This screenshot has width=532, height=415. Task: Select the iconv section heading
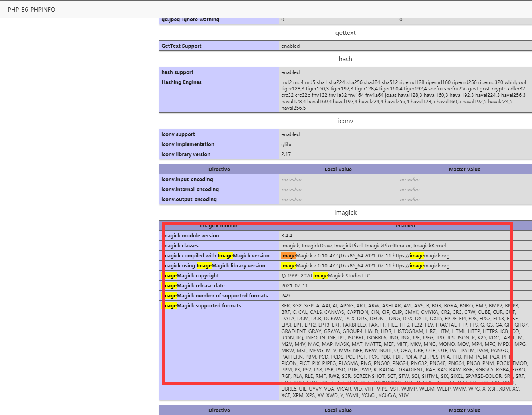345,121
